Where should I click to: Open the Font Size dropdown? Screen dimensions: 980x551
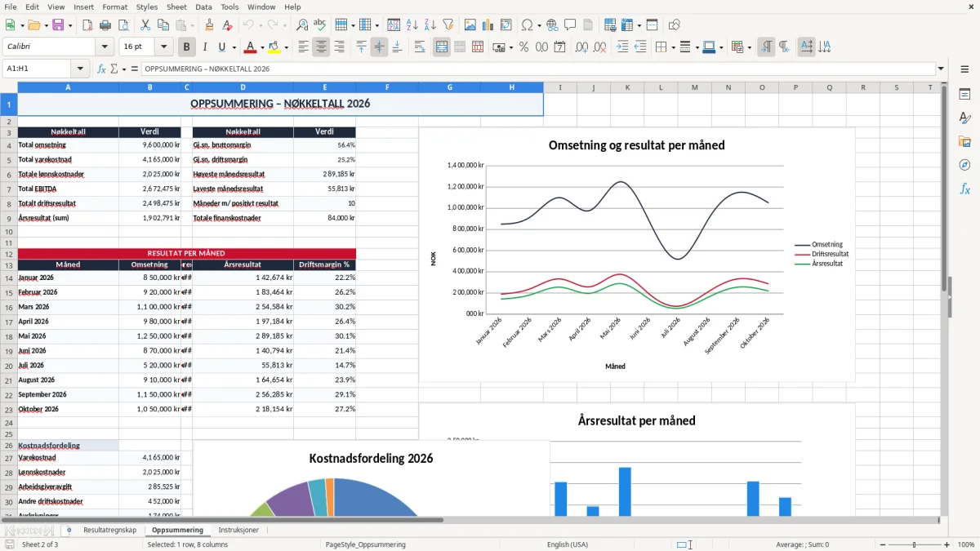(164, 47)
